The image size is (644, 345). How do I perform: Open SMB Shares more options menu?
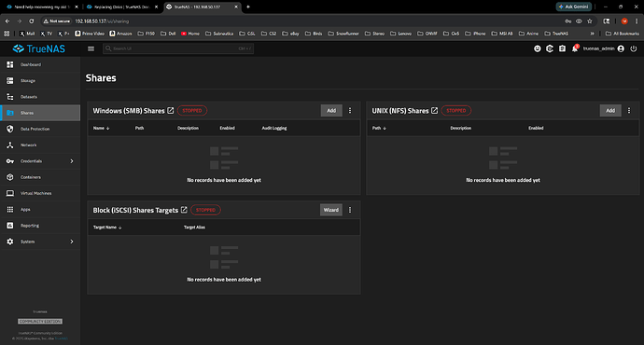click(350, 110)
